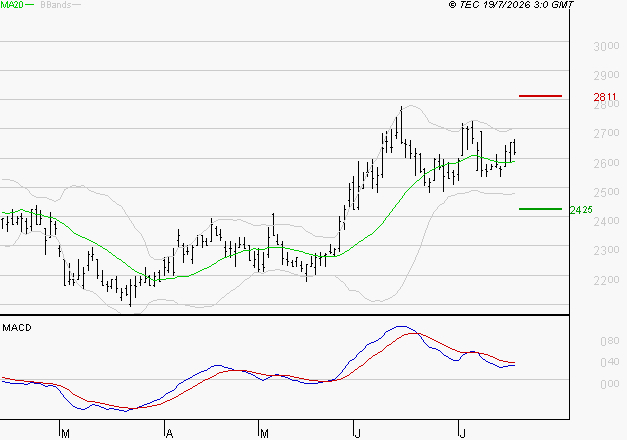The width and height of the screenshot is (627, 440).
Task: Click the MACD 000 scale label
Action: point(610,384)
